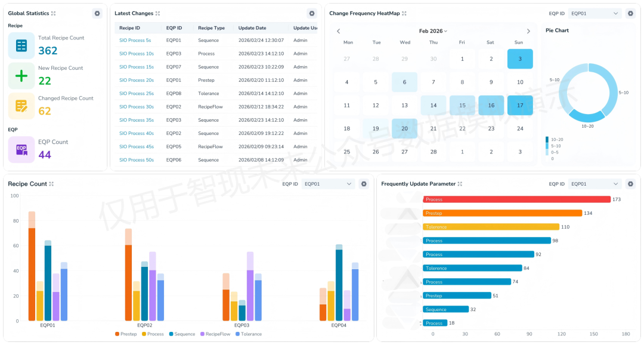644x345 pixels.
Task: Go to next month in calendar
Action: click(528, 31)
